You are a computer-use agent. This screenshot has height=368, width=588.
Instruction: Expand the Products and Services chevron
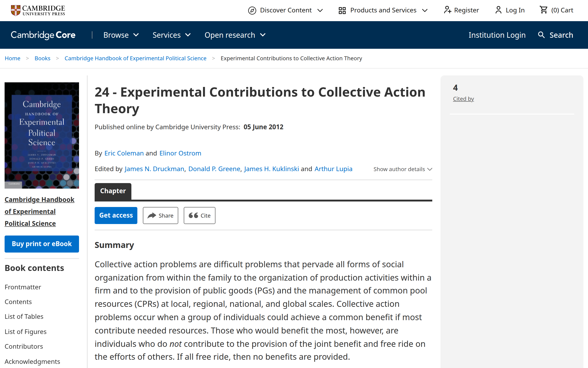pyautogui.click(x=425, y=11)
